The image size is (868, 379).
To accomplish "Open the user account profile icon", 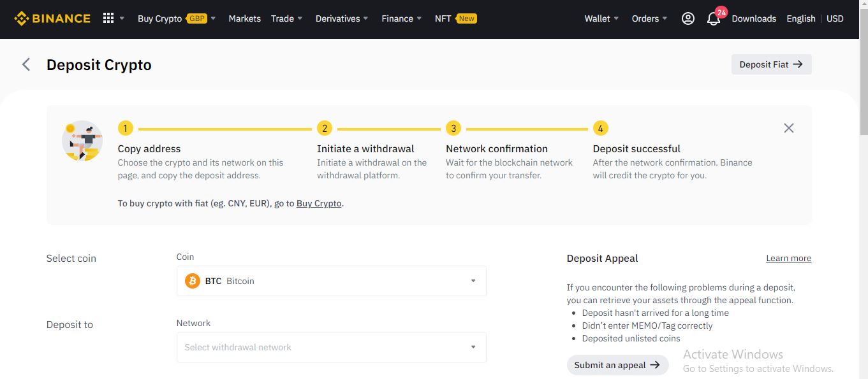I will click(688, 18).
